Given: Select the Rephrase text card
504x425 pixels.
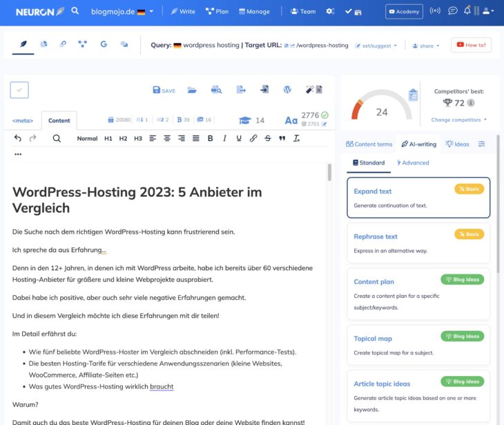Looking at the screenshot, I should click(418, 243).
